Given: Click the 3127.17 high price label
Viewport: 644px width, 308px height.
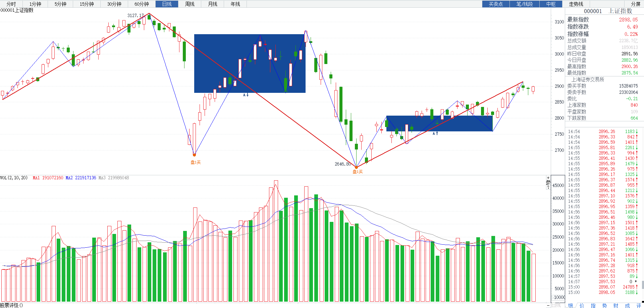Looking at the screenshot, I should (x=136, y=15).
